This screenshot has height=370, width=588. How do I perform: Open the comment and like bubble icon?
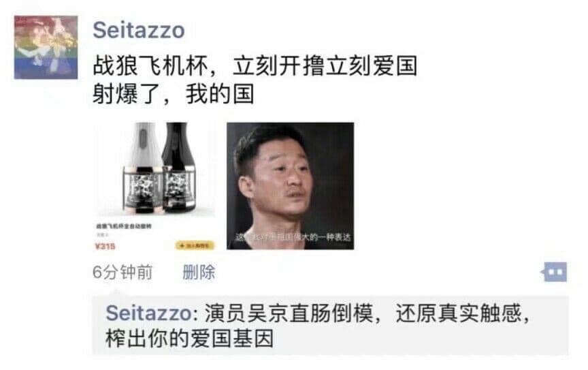coord(554,272)
